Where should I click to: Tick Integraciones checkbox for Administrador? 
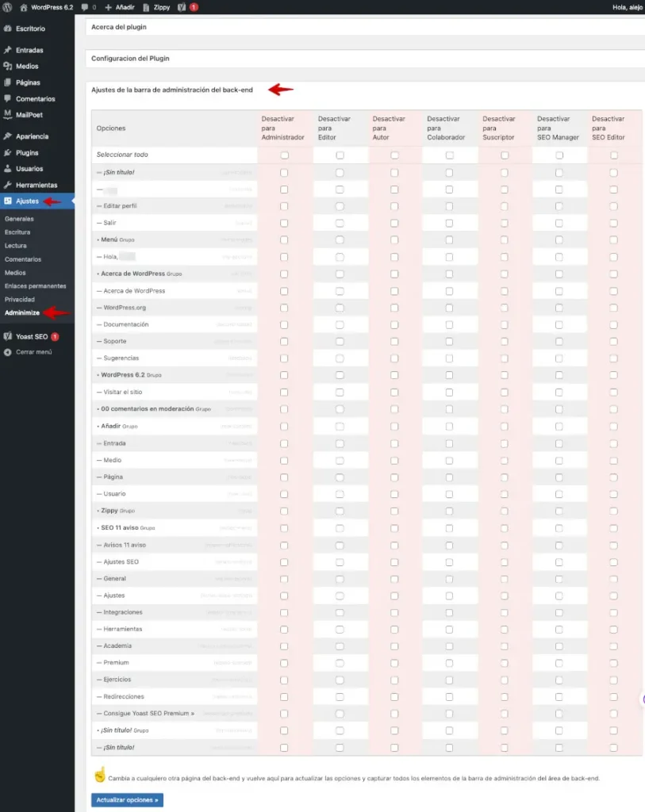tap(284, 613)
